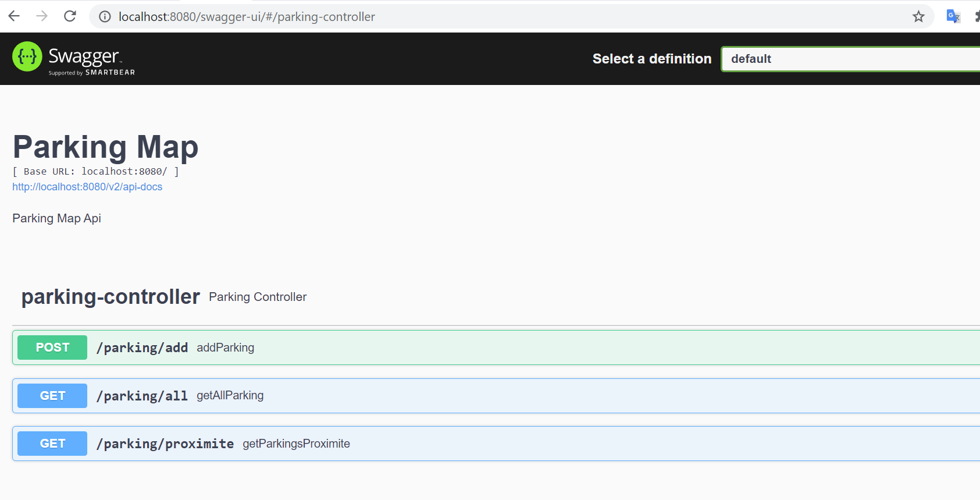Click the Select a definition label

tap(652, 59)
